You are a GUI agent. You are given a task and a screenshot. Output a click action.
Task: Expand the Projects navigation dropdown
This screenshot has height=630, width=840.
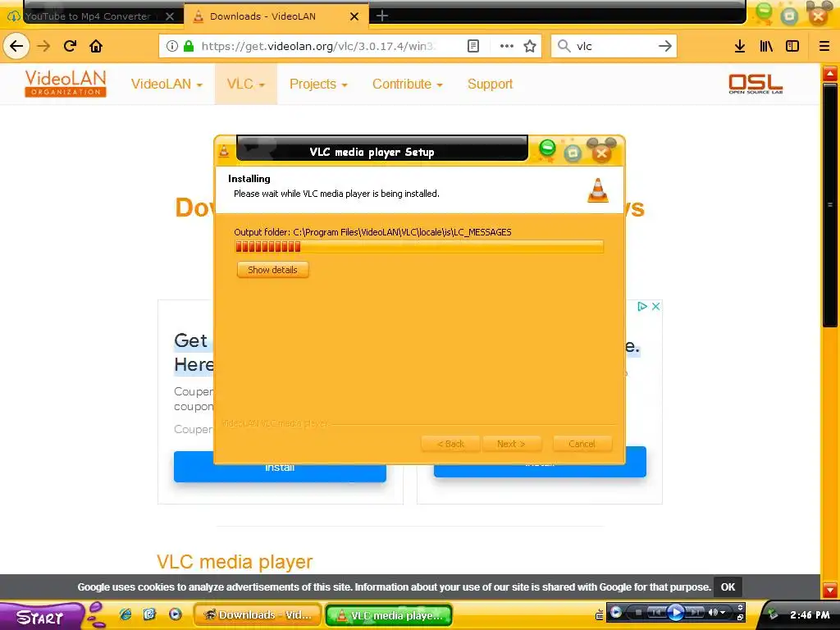tap(318, 84)
